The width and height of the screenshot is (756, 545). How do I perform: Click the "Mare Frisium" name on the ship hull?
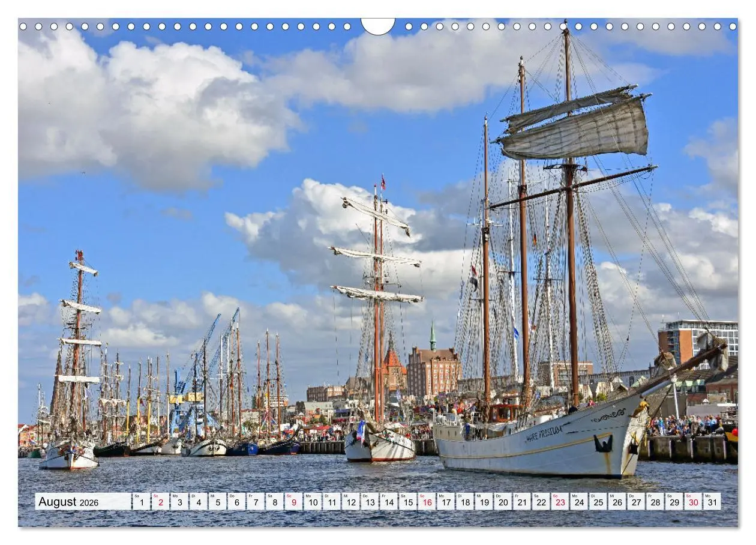[544, 433]
